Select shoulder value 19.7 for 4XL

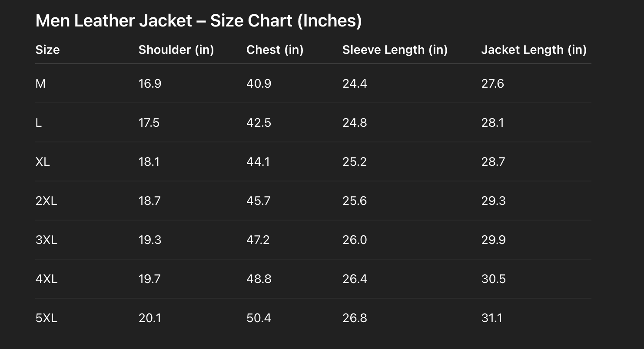(x=149, y=279)
